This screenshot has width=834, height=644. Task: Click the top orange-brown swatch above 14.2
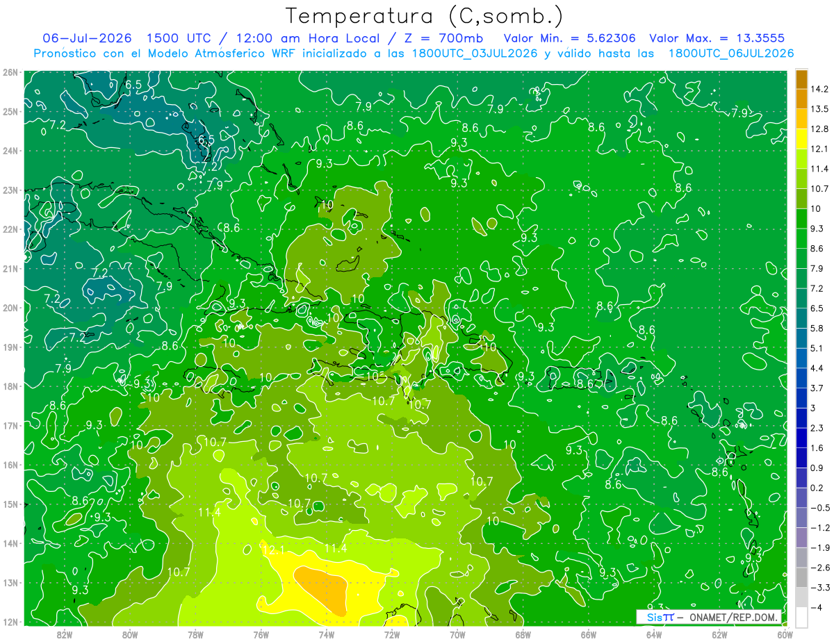tap(801, 79)
